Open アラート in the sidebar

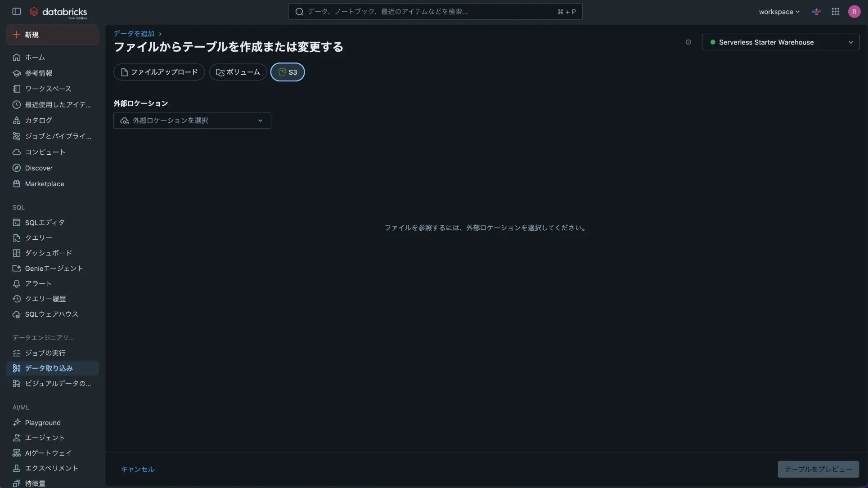point(53,283)
